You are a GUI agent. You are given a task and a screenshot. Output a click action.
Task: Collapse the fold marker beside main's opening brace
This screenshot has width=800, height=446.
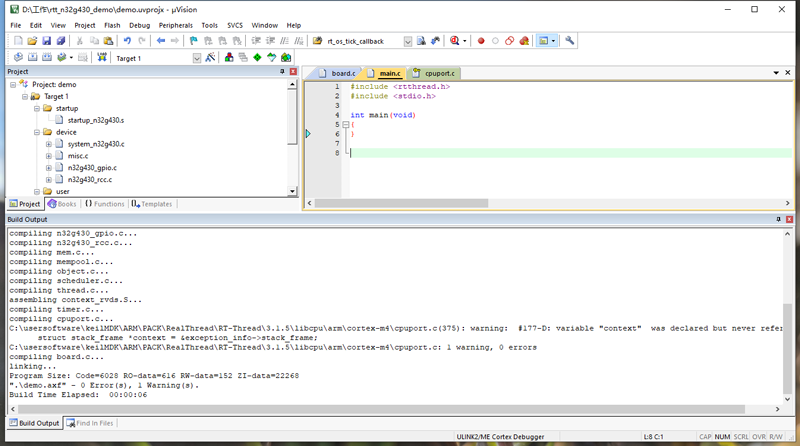346,124
